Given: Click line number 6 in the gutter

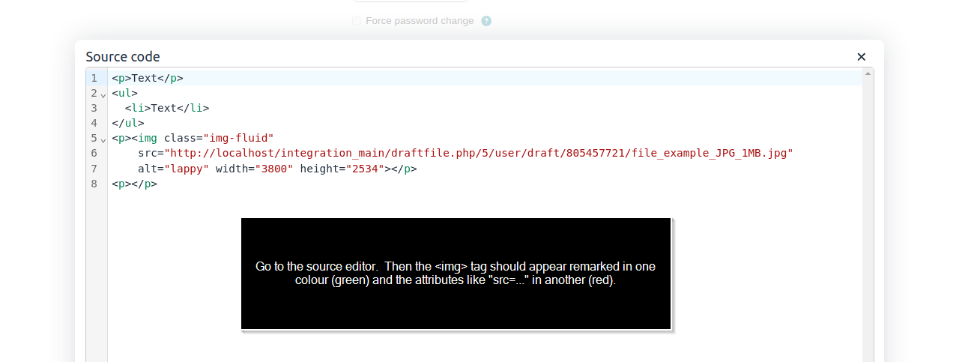Looking at the screenshot, I should 94,153.
